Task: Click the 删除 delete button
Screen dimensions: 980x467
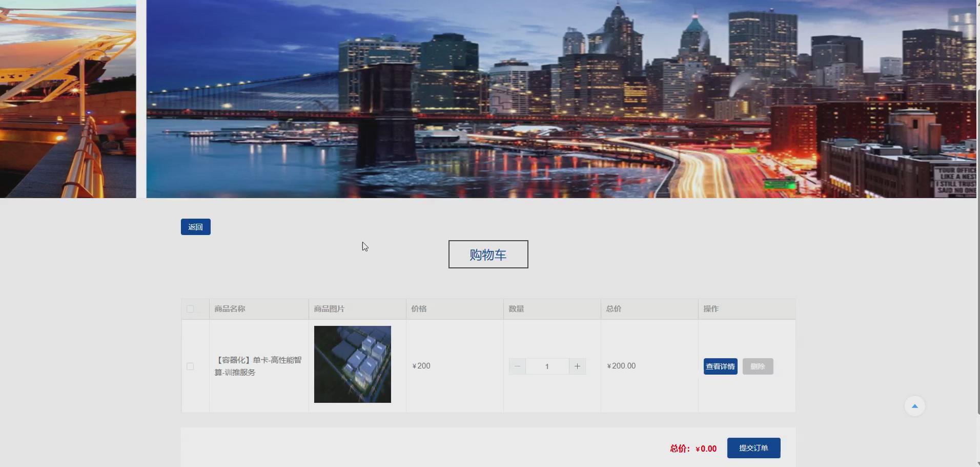Action: click(758, 366)
